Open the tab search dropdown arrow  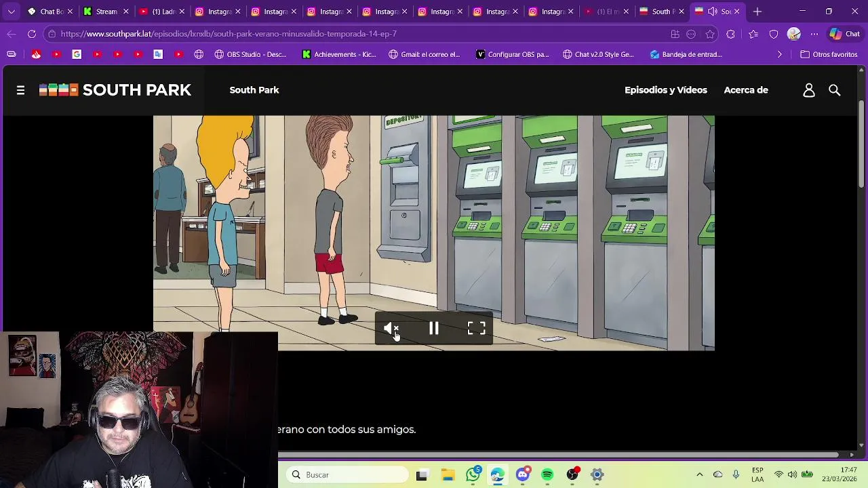[12, 12]
